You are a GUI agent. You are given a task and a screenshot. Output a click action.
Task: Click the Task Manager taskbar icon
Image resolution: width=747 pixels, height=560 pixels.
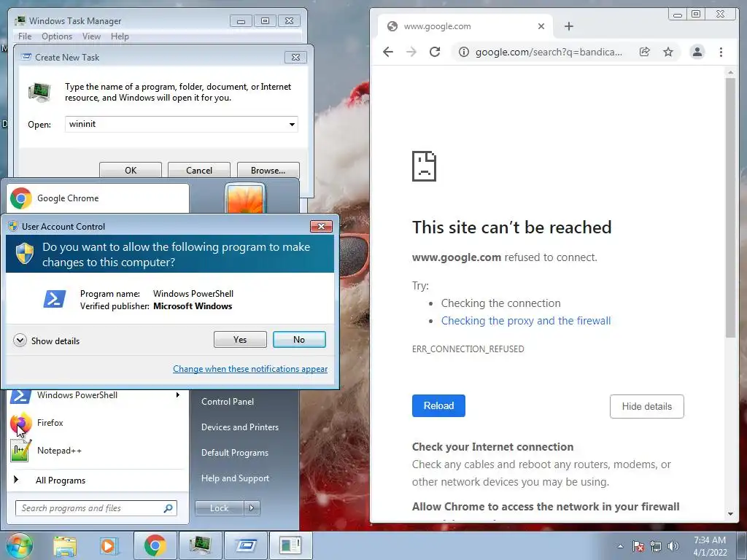click(200, 545)
